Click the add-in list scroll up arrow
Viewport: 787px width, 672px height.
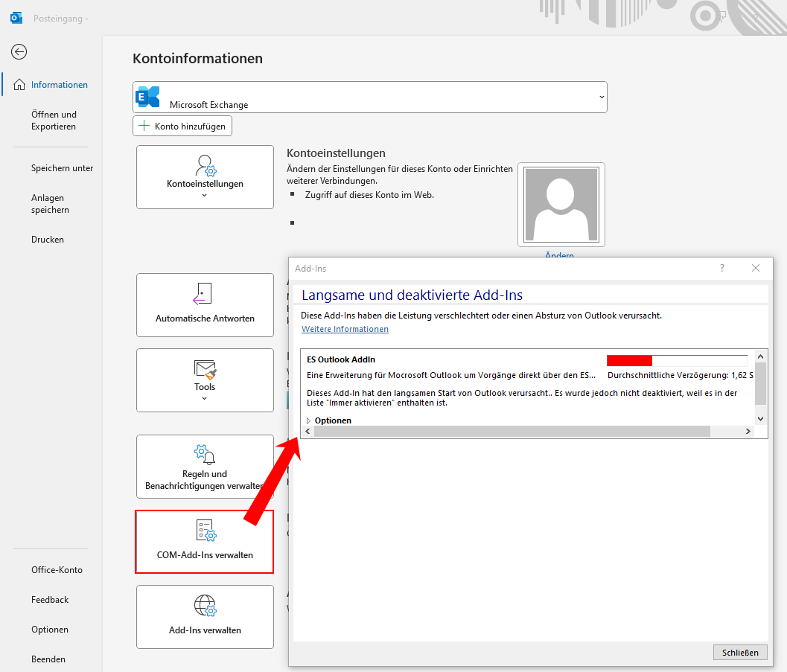760,356
